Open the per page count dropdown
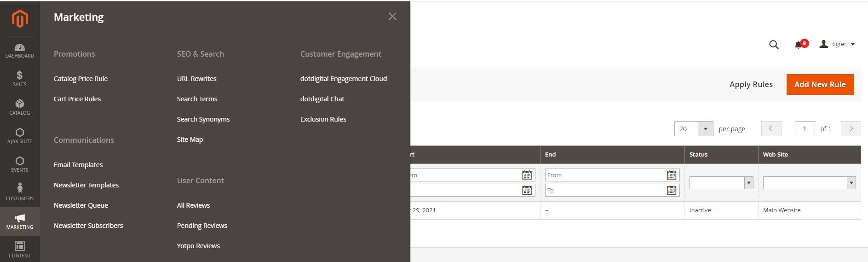This screenshot has width=868, height=262. (x=705, y=129)
